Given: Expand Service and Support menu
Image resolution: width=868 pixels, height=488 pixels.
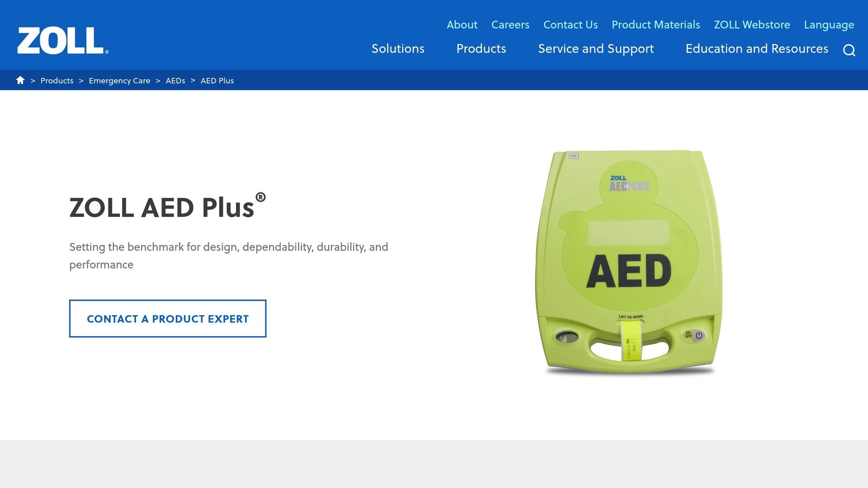Looking at the screenshot, I should [596, 49].
